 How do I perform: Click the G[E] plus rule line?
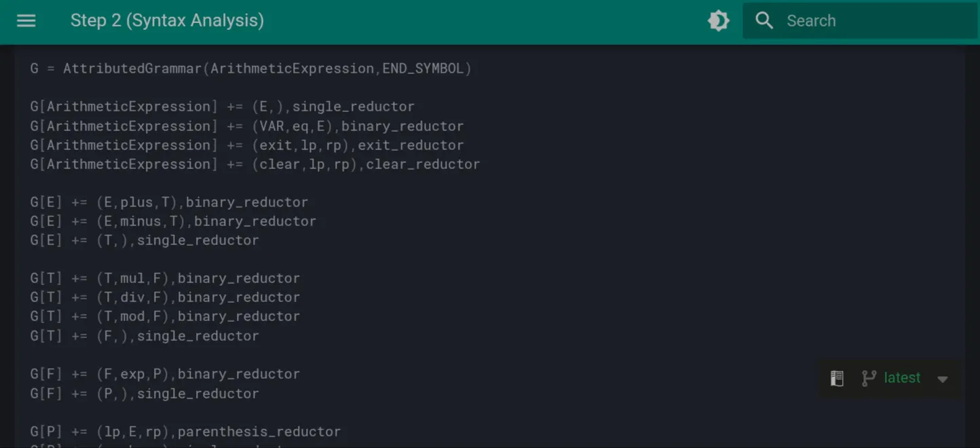click(169, 202)
